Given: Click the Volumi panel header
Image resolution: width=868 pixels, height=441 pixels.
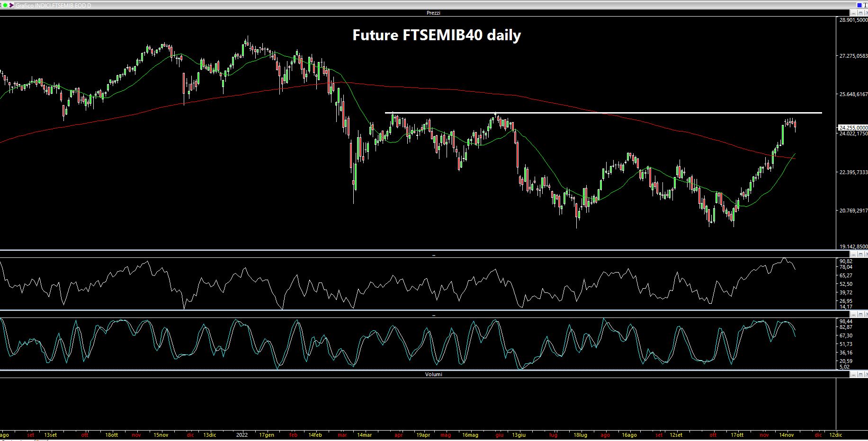Looking at the screenshot, I should tap(433, 374).
